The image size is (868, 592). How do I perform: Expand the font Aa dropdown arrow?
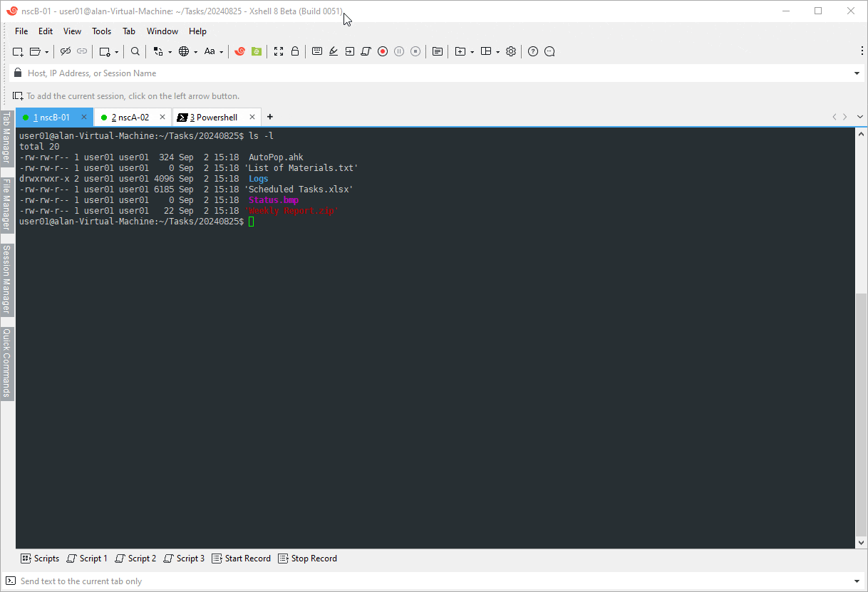pyautogui.click(x=222, y=52)
